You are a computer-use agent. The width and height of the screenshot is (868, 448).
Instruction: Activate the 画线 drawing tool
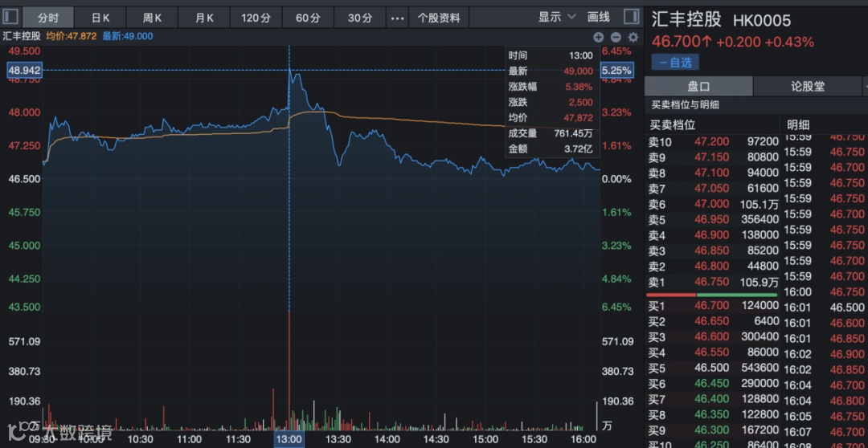599,17
